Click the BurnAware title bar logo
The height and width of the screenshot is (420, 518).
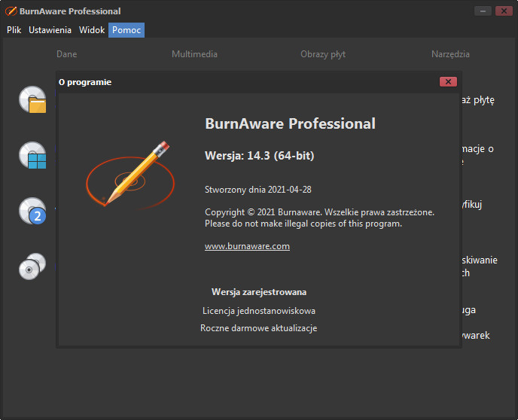(x=11, y=11)
